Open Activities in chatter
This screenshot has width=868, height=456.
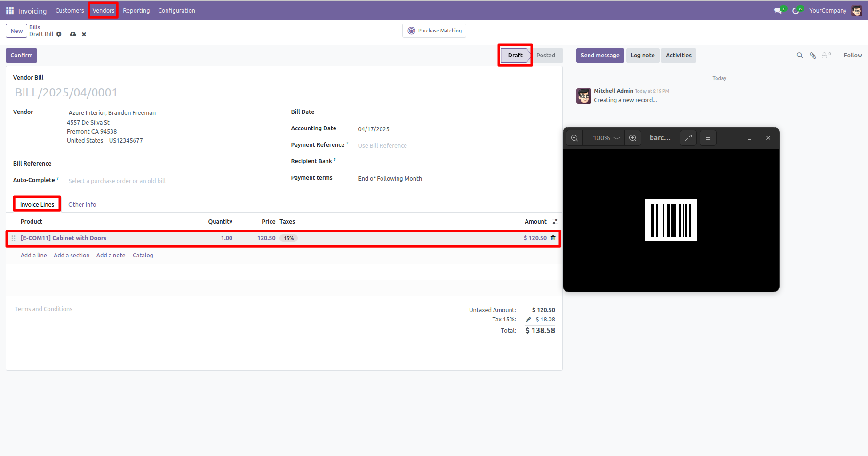pyautogui.click(x=678, y=56)
